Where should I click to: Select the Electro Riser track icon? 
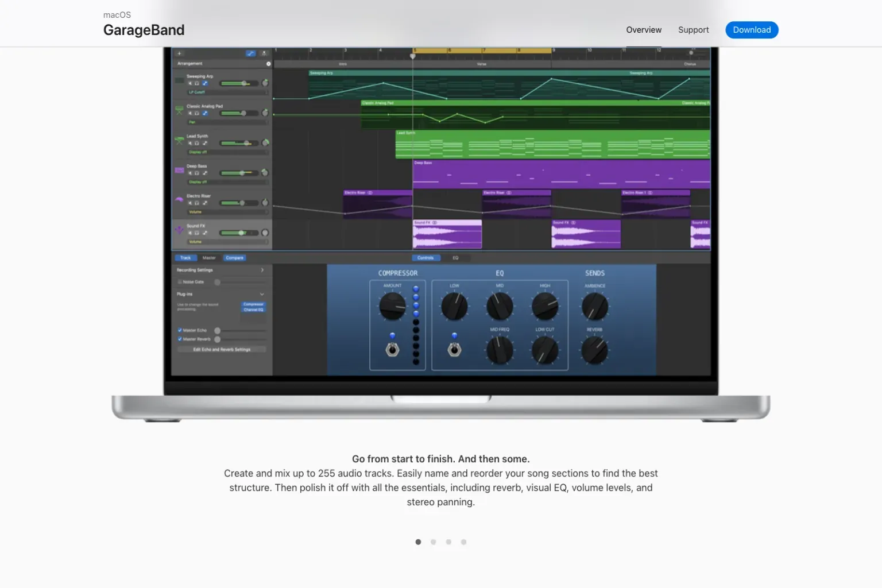(179, 200)
